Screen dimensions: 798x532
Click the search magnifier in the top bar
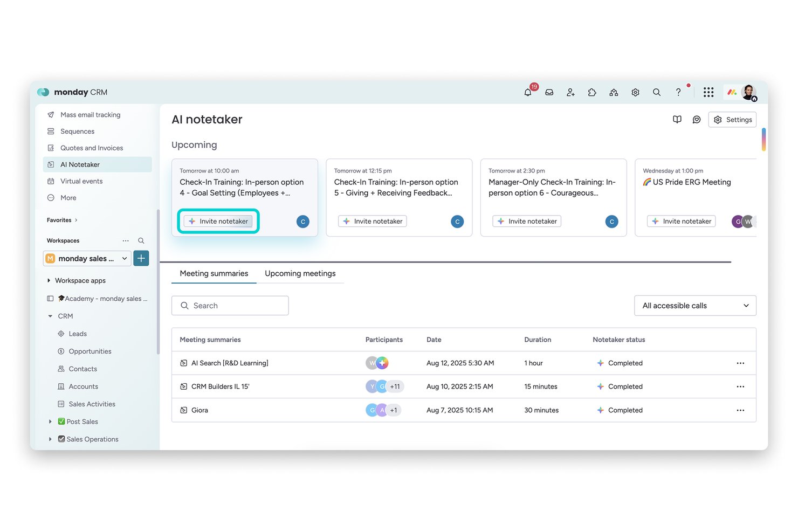coord(657,92)
